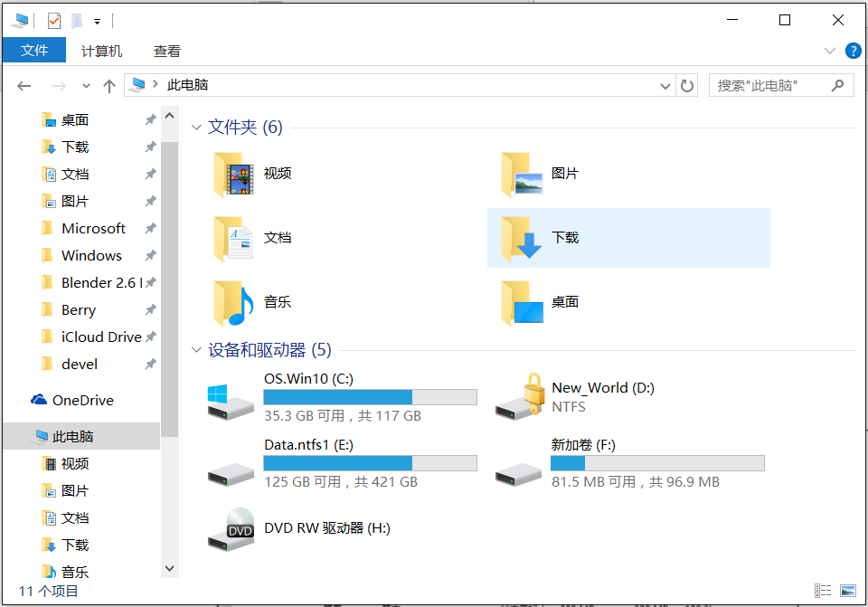Open the 视频 folder icon in main pane

point(233,174)
